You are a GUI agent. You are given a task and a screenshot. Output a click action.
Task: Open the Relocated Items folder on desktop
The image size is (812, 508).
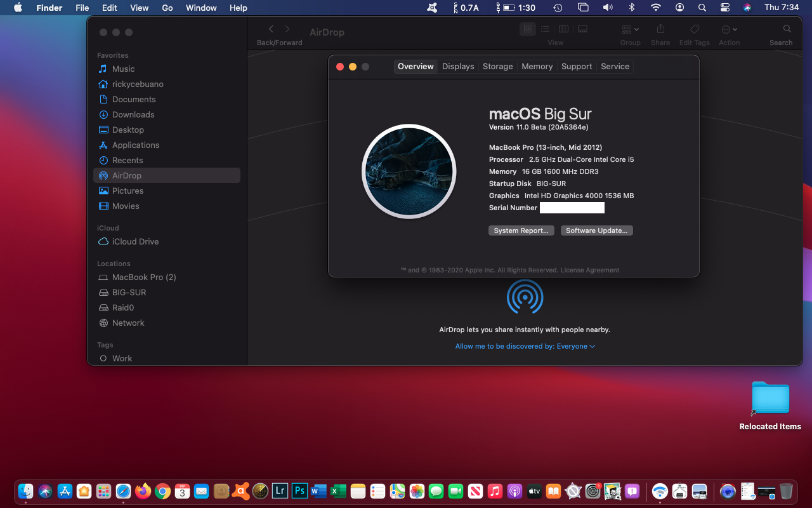[x=770, y=398]
